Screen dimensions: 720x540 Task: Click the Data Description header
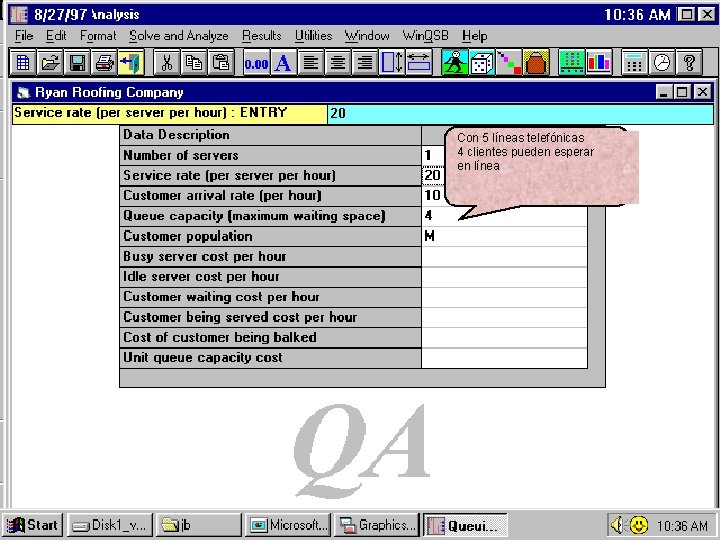point(270,135)
